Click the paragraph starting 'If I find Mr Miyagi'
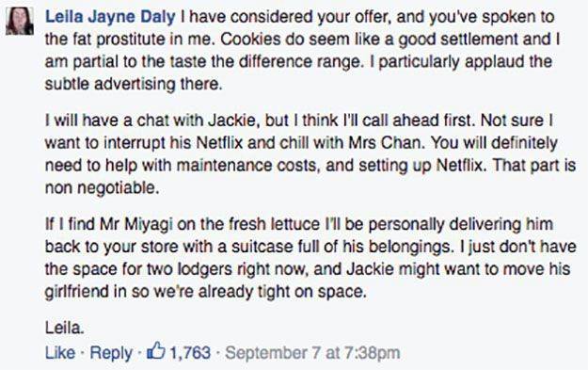The image size is (588, 370). point(310,258)
